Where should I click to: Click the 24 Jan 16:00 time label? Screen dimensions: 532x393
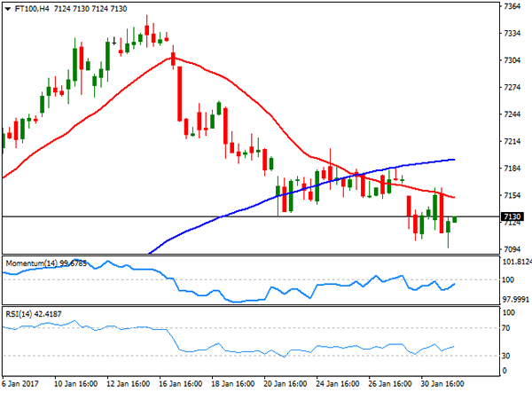tap(337, 384)
